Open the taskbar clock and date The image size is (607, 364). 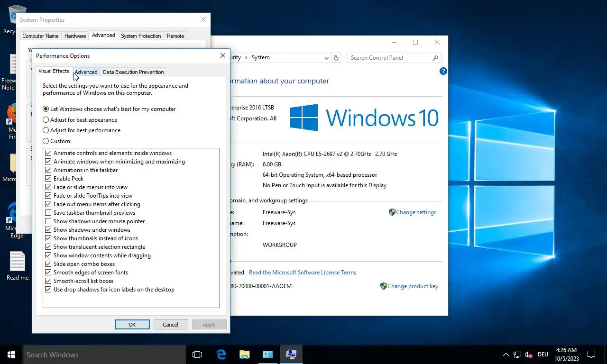click(x=567, y=355)
